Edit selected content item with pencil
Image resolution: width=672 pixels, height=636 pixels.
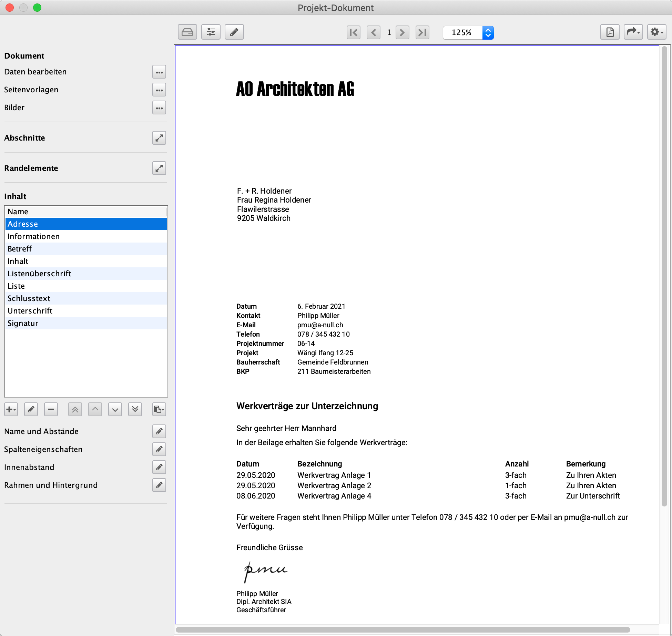tap(31, 410)
